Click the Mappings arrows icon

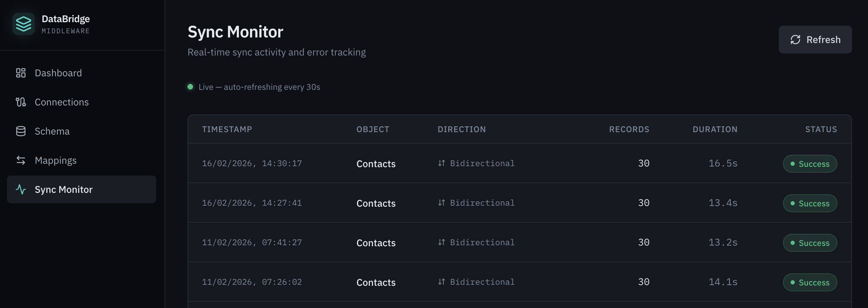coord(21,160)
